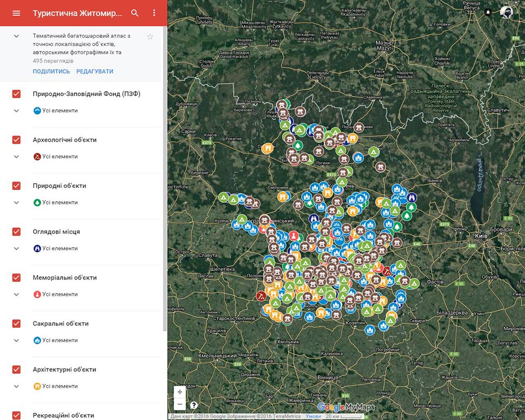Open the three-dot options menu
Screen dimensions: 525x420
point(154,13)
